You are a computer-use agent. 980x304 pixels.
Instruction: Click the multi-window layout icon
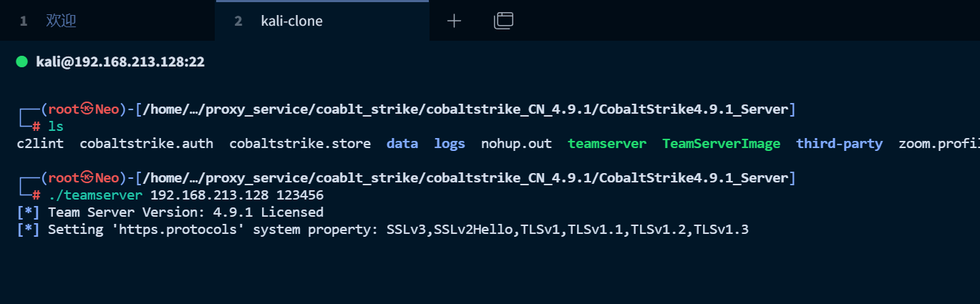pyautogui.click(x=503, y=21)
